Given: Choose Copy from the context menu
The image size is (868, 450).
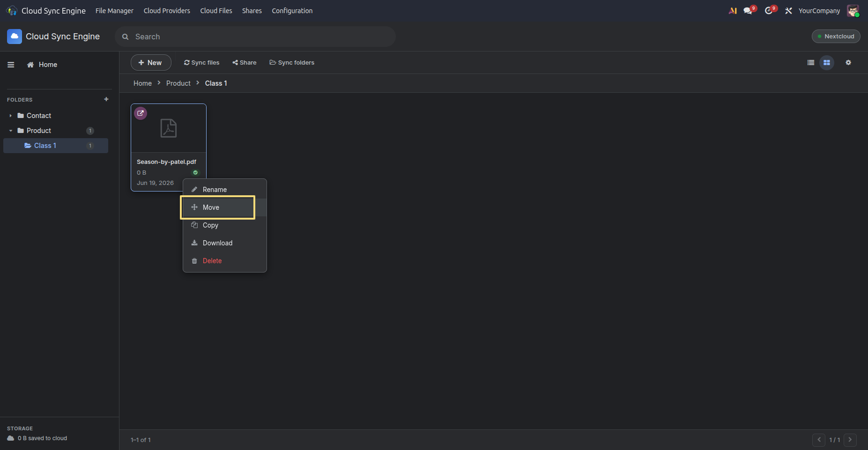Looking at the screenshot, I should 225,225.
